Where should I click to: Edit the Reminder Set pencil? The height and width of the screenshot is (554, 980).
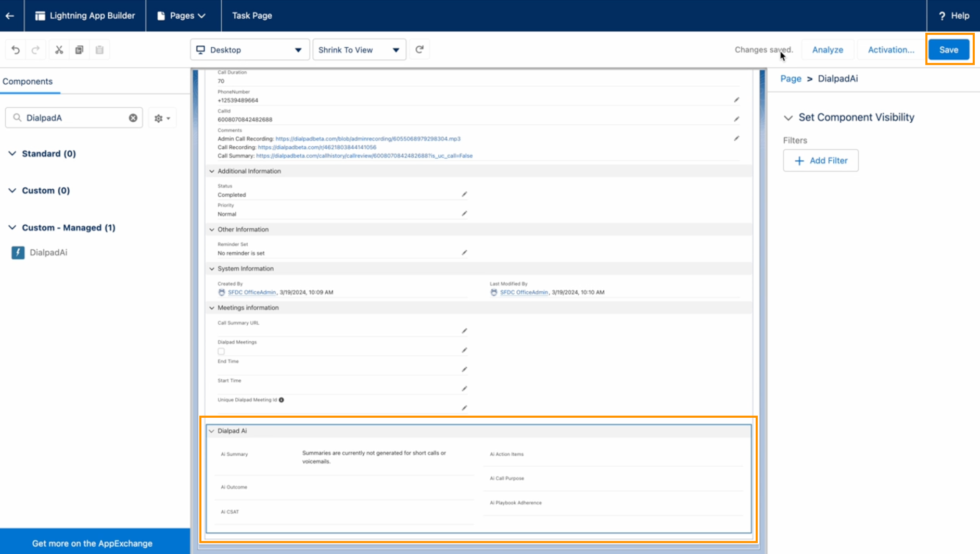(x=464, y=252)
